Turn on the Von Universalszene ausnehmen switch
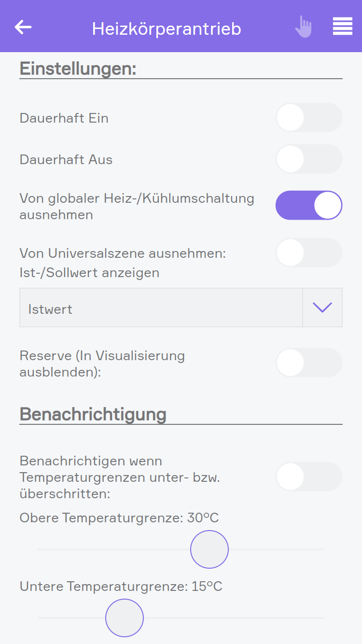 (308, 252)
